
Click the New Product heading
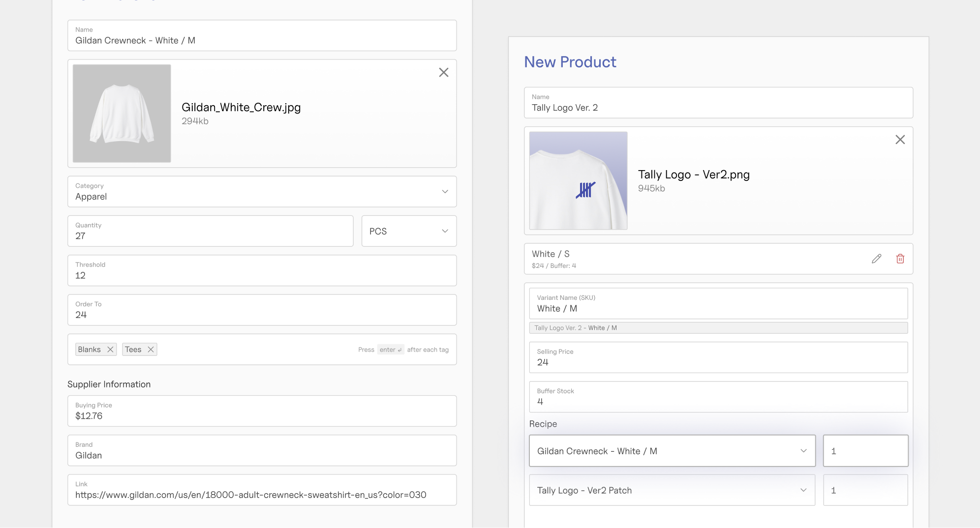(x=570, y=62)
